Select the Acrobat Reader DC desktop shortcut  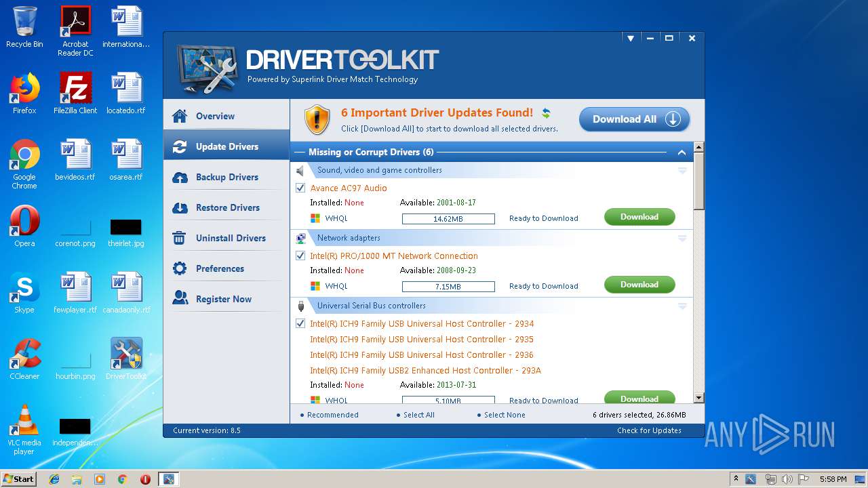coord(75,31)
